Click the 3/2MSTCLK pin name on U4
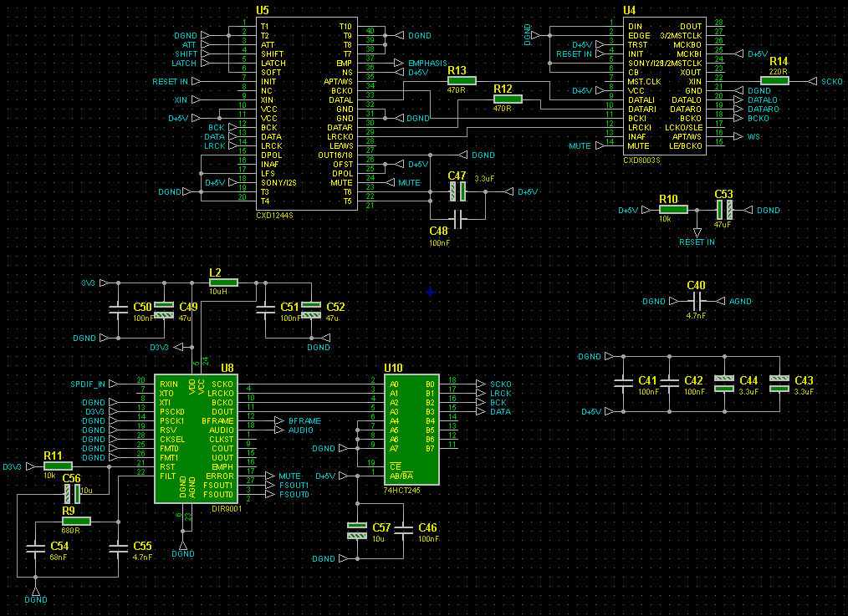The height and width of the screenshot is (616, 848). tap(681, 36)
